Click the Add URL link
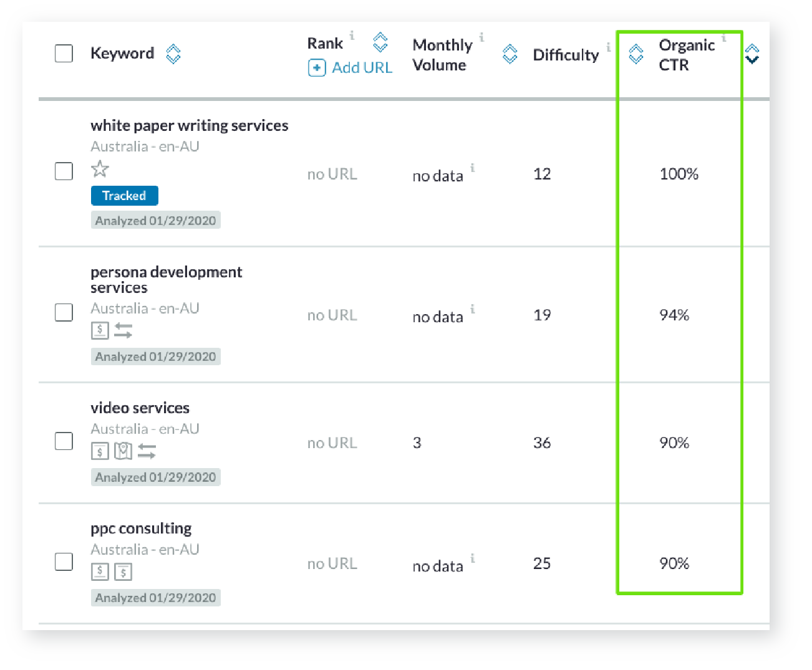Viewport: 812px width, 670px height. 362,68
